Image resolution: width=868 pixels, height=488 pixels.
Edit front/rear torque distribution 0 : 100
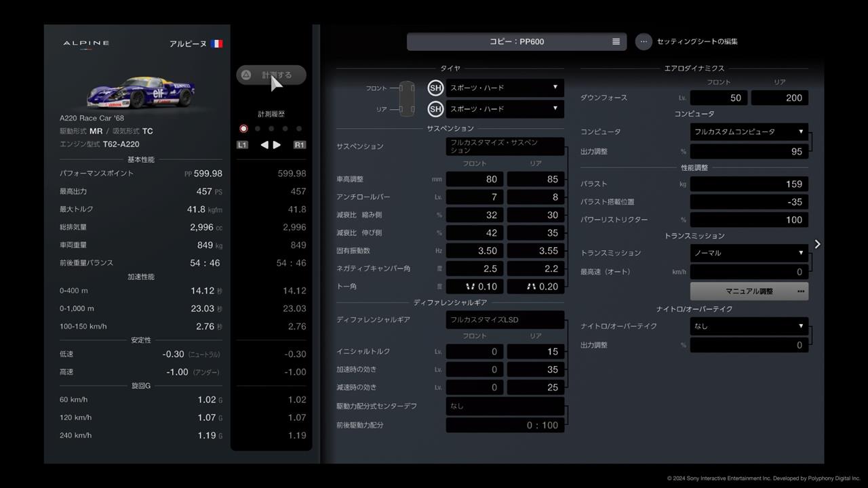[x=505, y=426]
